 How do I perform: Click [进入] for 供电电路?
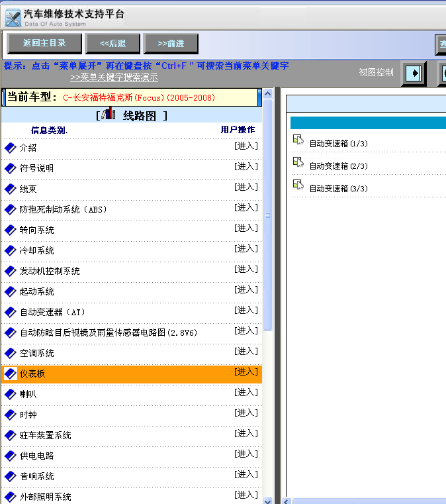(246, 454)
